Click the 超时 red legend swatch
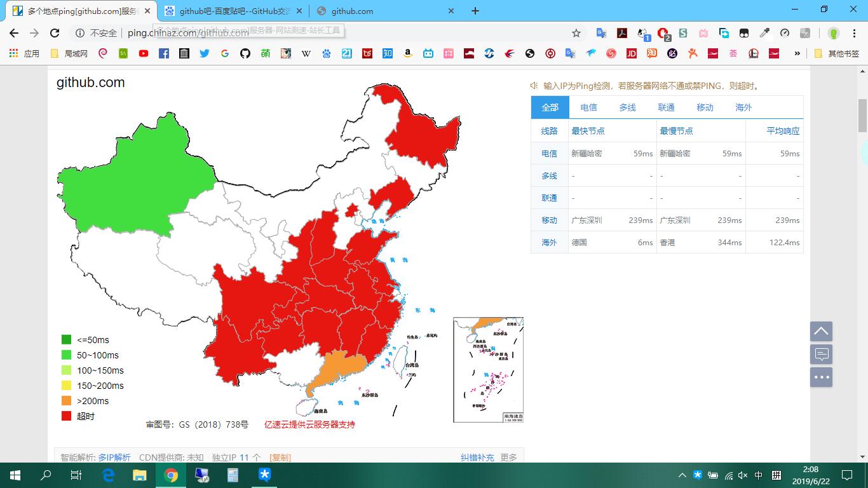The image size is (868, 488). (x=66, y=416)
